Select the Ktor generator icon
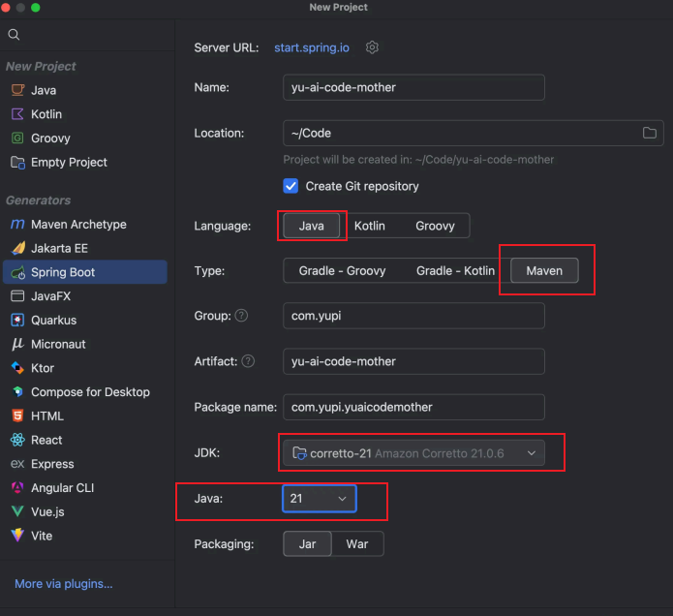Screen dimensions: 673x616 tap(17, 368)
